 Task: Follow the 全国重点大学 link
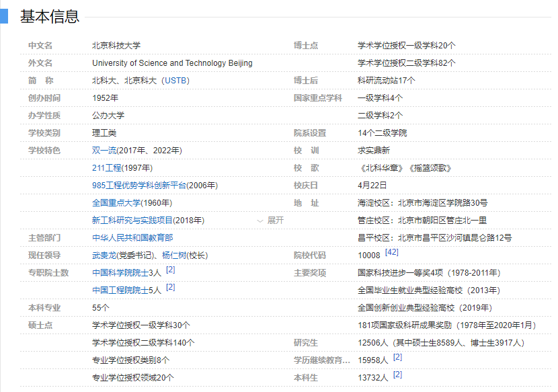pyautogui.click(x=116, y=203)
